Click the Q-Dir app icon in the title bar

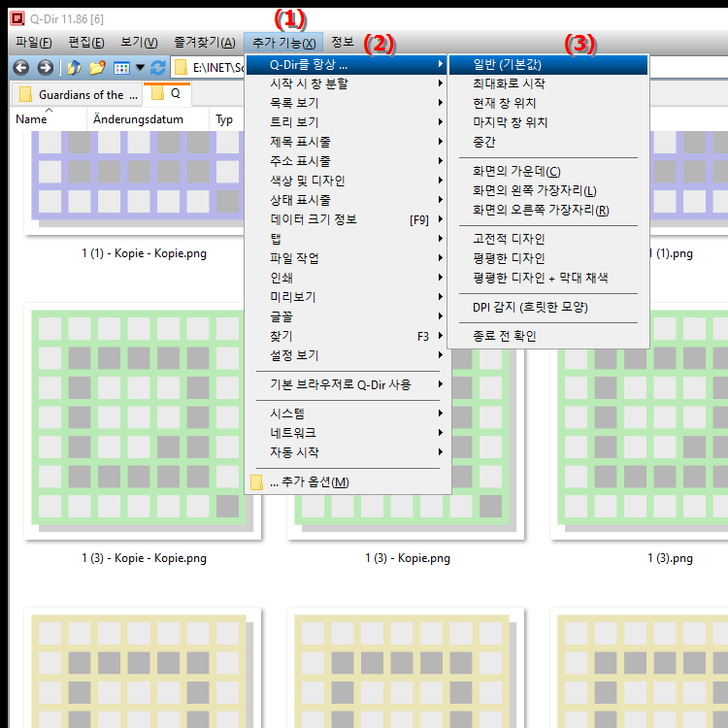17,18
